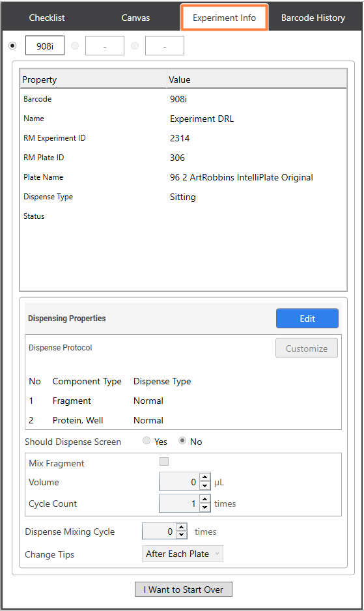Choose Yes for Should Dispense Screen
This screenshot has height=611, width=364.
click(x=147, y=441)
